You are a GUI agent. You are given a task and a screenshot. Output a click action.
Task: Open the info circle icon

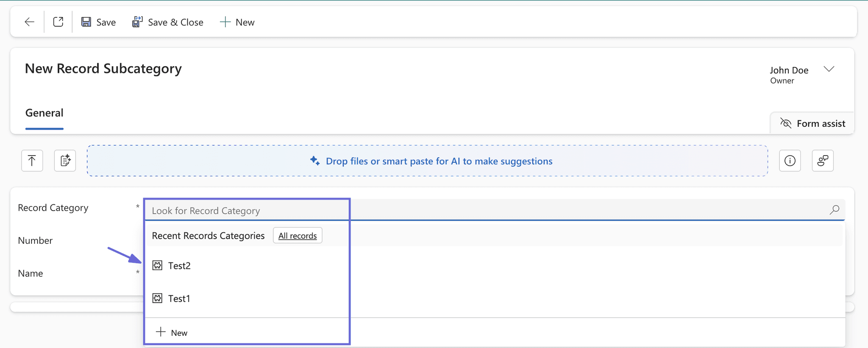tap(790, 161)
